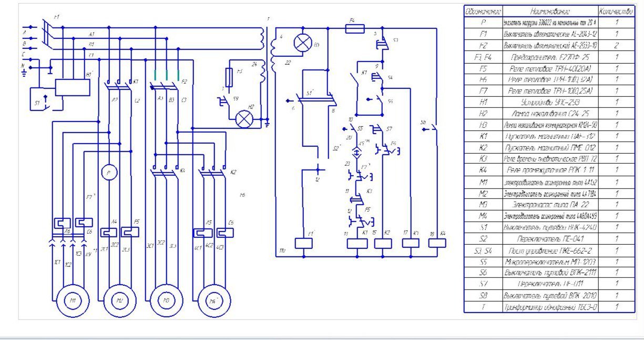Select the H1 device rectangle

point(73,87)
